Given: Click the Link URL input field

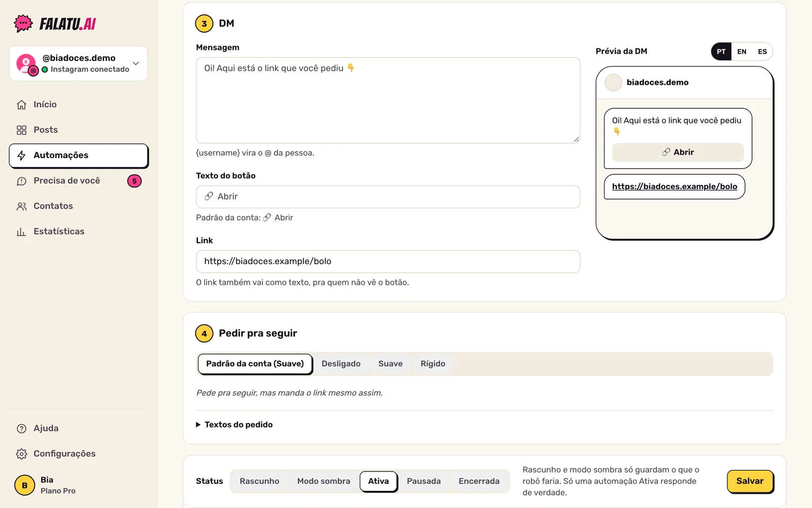Looking at the screenshot, I should point(388,262).
